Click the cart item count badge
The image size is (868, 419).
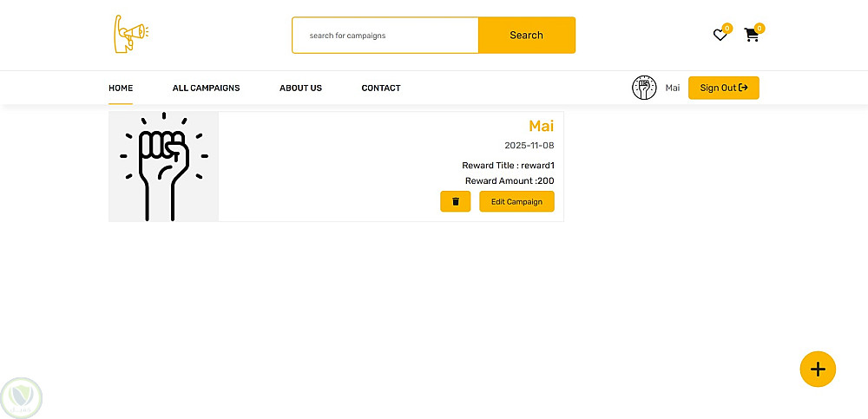coord(759,28)
